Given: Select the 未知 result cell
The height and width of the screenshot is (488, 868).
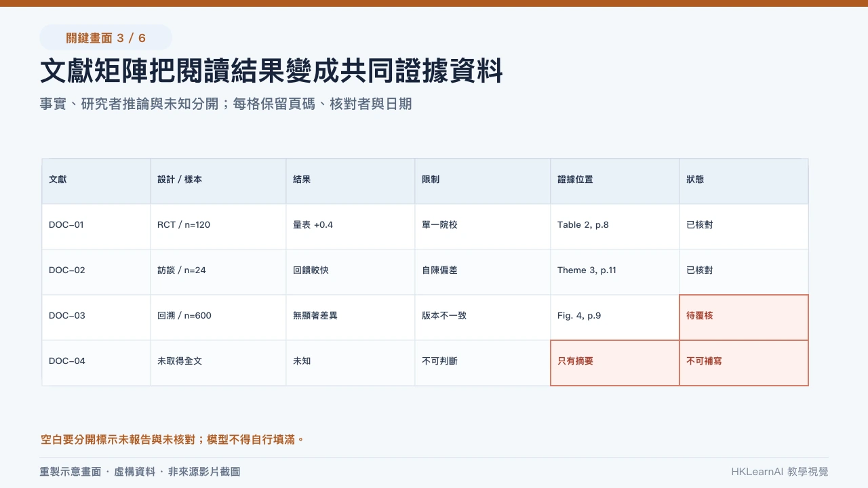Looking at the screenshot, I should click(x=351, y=361).
